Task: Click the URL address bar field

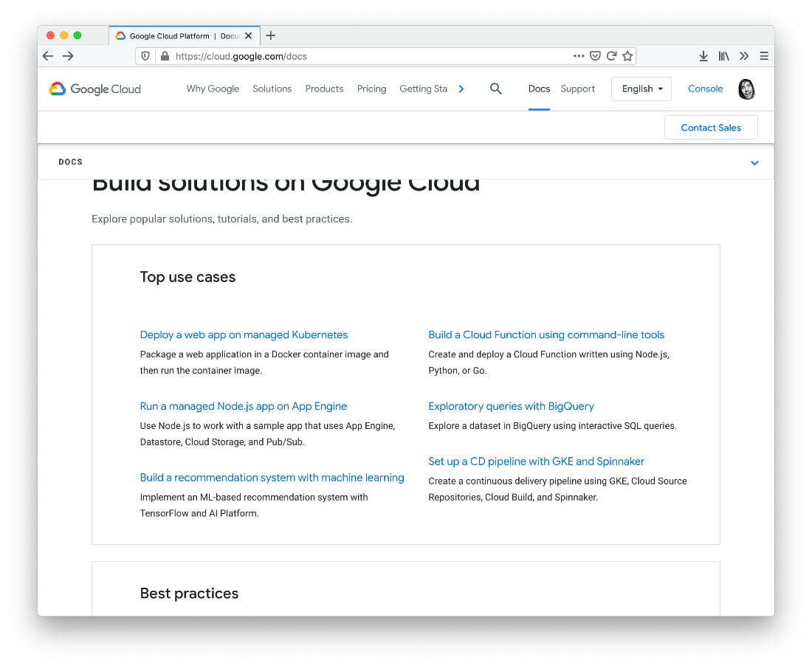Action: pyautogui.click(x=385, y=56)
